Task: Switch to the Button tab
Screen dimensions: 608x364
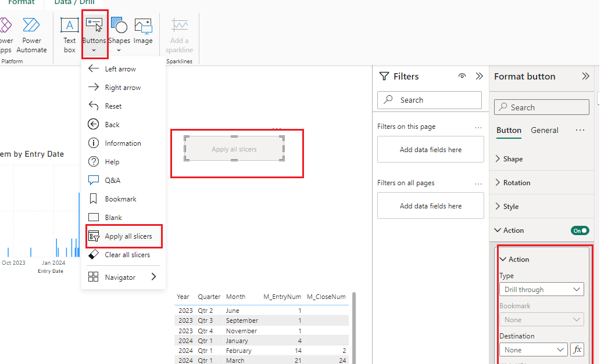Action: pyautogui.click(x=509, y=131)
